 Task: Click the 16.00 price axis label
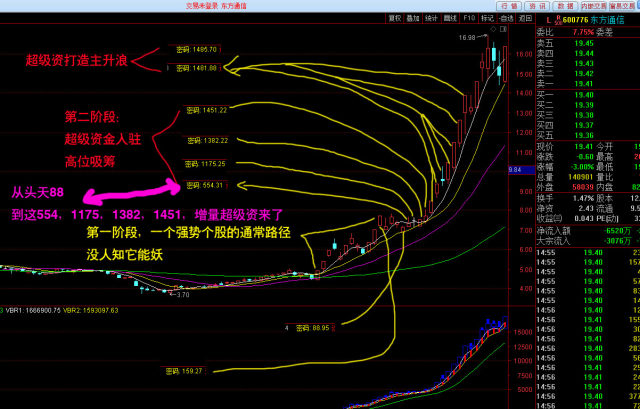(x=524, y=54)
